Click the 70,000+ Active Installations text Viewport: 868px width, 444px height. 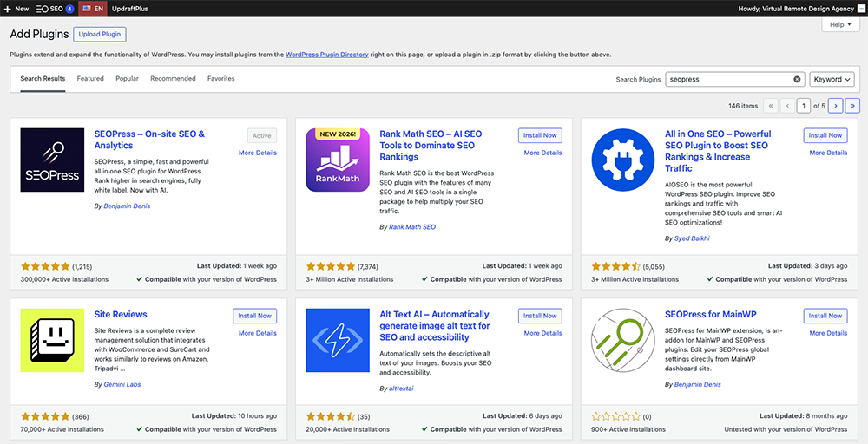coord(62,429)
